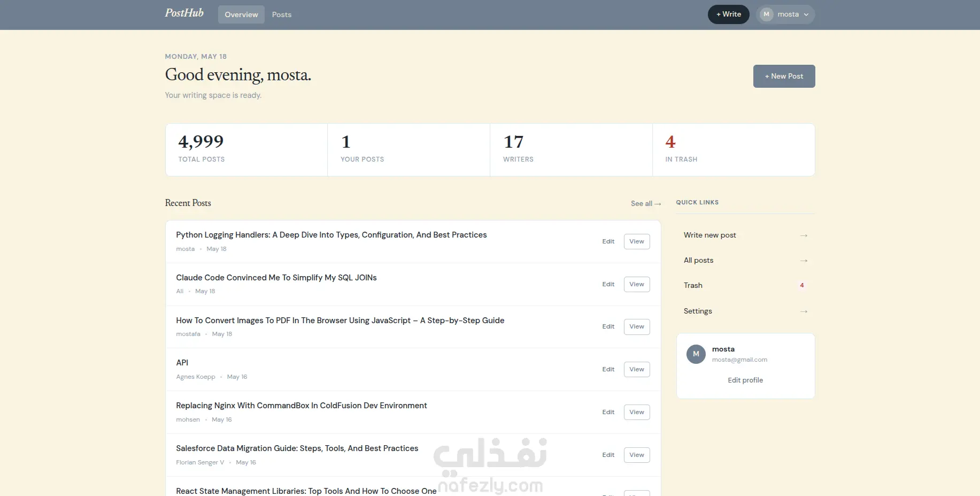This screenshot has height=496, width=980.
Task: Open the Claude Code SQL JOINs post title
Action: click(276, 278)
